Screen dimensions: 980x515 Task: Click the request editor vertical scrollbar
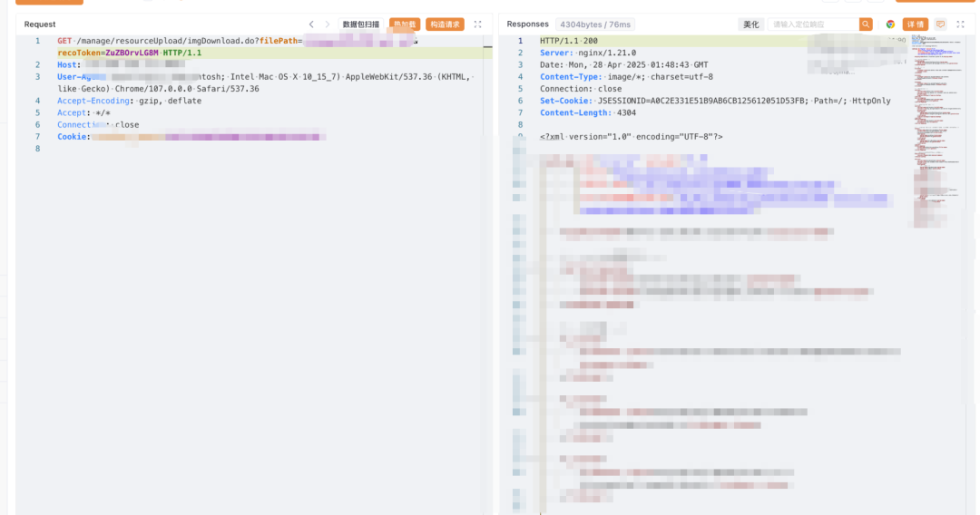[487, 275]
